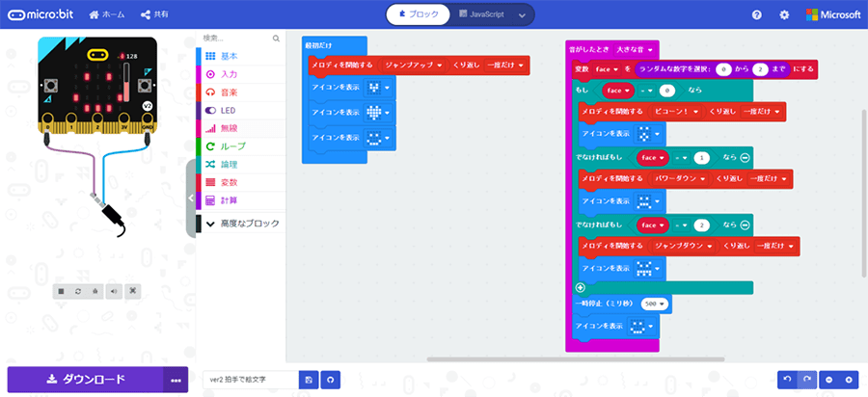Expand 高度なブロック category

[x=241, y=224]
